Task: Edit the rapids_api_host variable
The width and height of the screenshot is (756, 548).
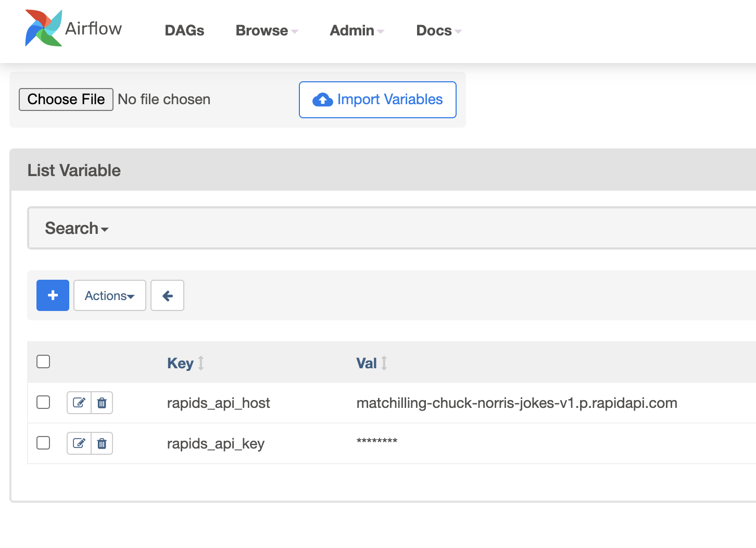Action: click(x=79, y=403)
